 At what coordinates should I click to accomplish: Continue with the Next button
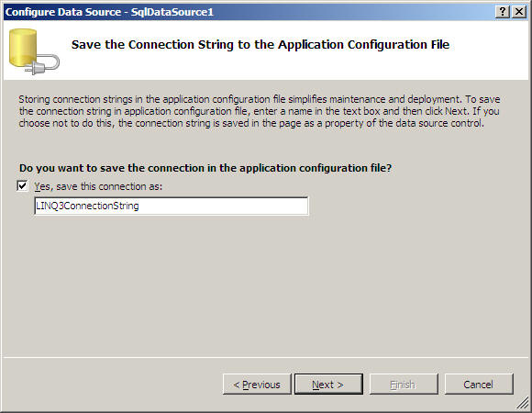pos(328,385)
